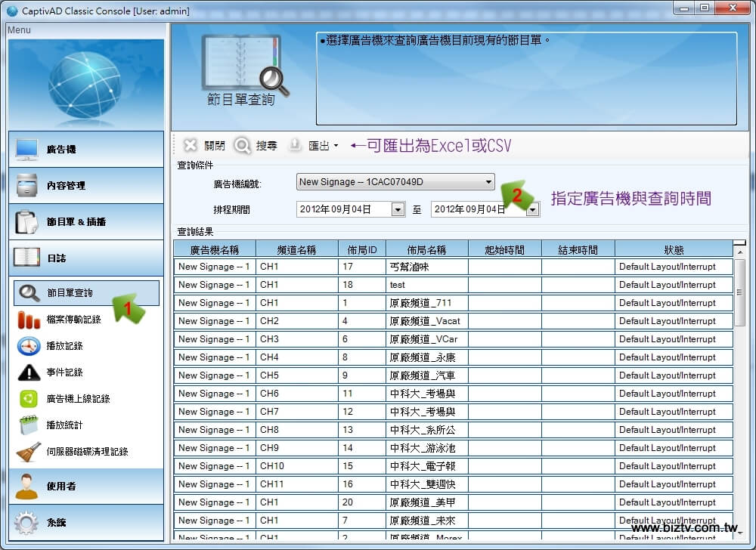
Task: Open the 系統 settings section
Action: pyautogui.click(x=86, y=523)
